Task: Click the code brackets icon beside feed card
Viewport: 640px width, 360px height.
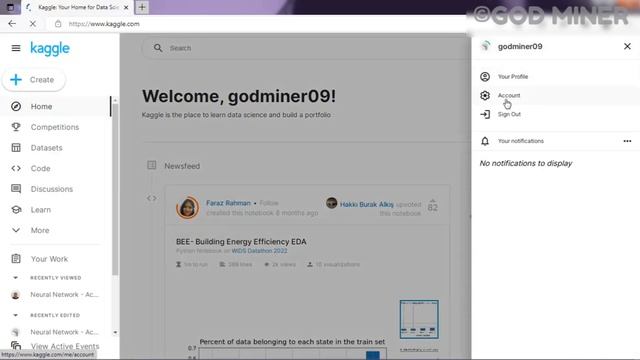Action: pos(151,198)
